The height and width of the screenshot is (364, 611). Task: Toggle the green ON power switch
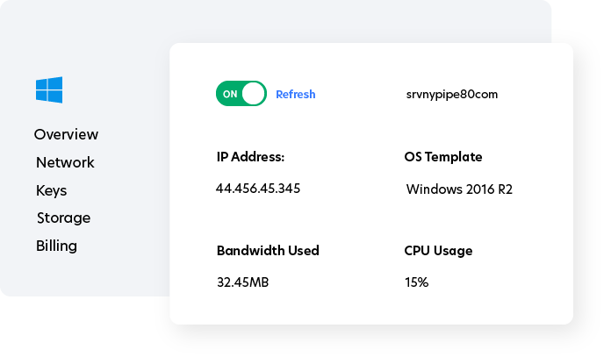(x=240, y=94)
